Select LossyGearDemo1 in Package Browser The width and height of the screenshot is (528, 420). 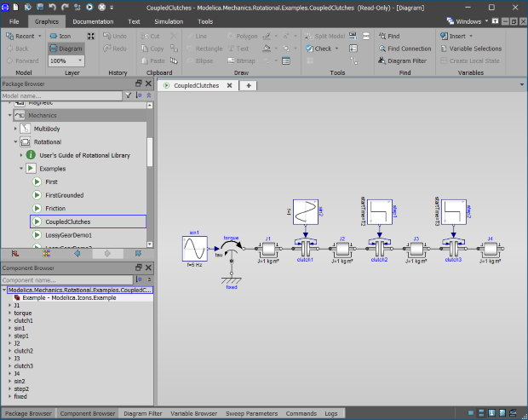[68, 234]
